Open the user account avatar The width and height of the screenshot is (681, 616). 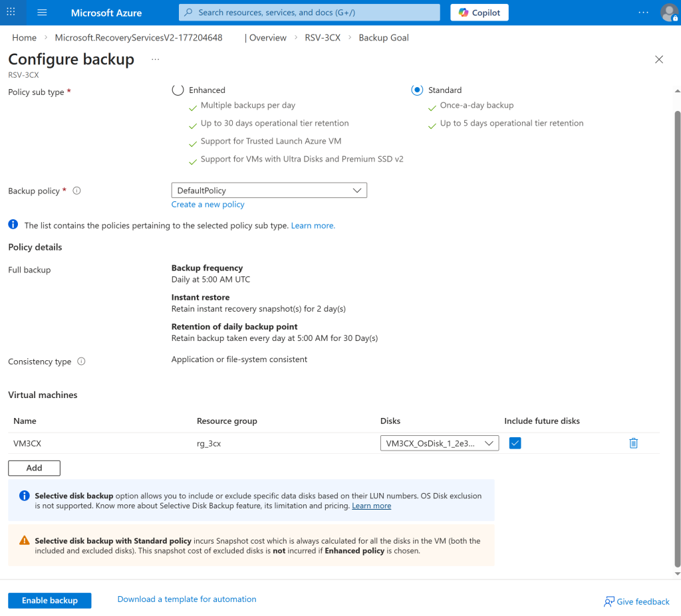668,13
